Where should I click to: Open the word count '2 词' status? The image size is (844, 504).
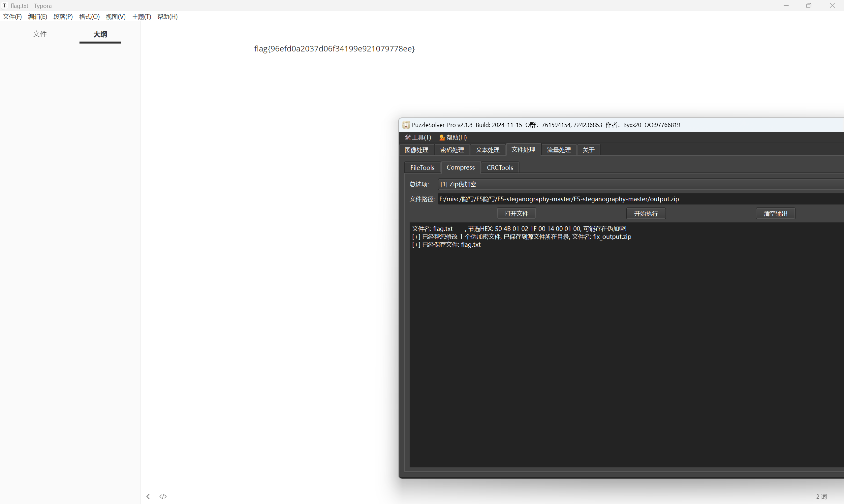pos(821,496)
